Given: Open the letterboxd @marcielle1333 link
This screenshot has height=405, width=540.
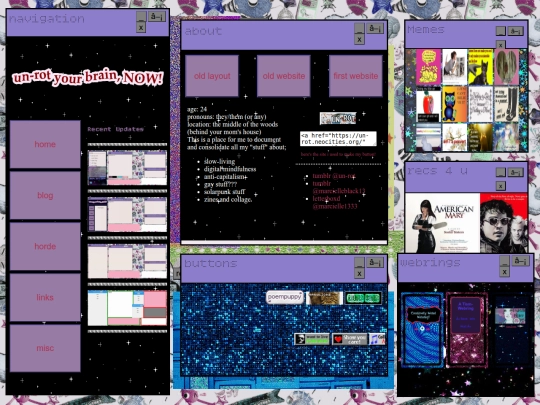Looking at the screenshot, I should click(x=335, y=202).
